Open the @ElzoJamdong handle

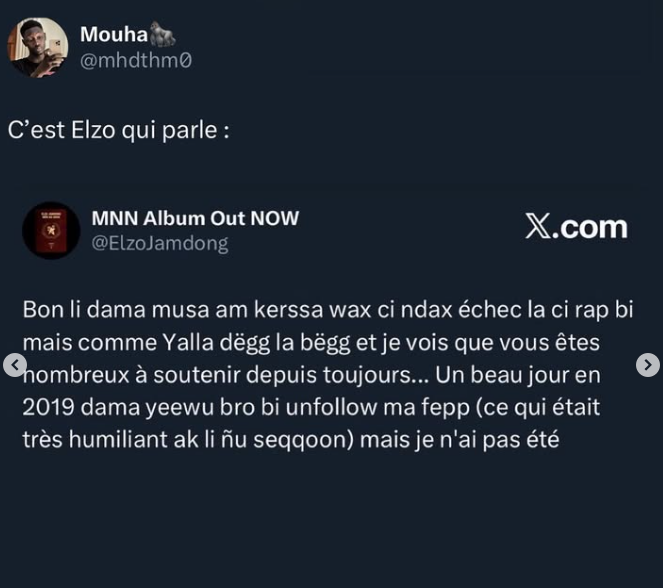tap(160, 243)
